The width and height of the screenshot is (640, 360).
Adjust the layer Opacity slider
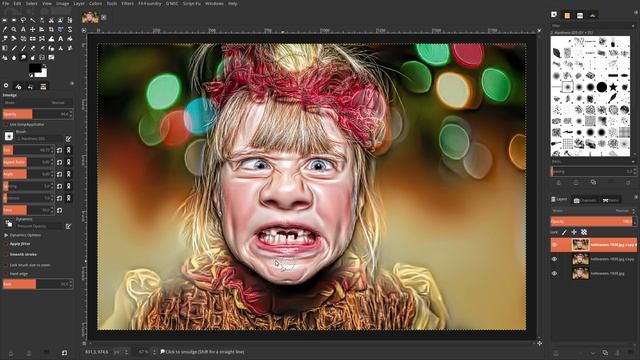coord(593,221)
